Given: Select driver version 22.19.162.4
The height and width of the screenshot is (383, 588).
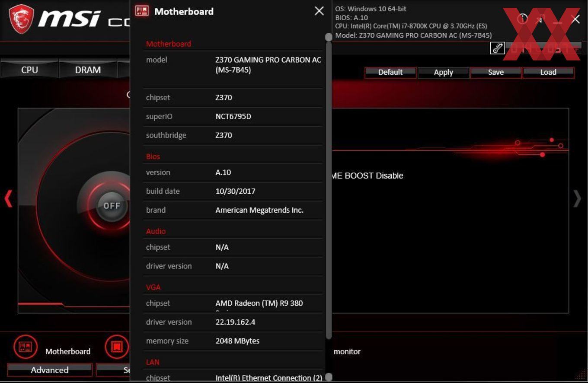Looking at the screenshot, I should pyautogui.click(x=235, y=322).
